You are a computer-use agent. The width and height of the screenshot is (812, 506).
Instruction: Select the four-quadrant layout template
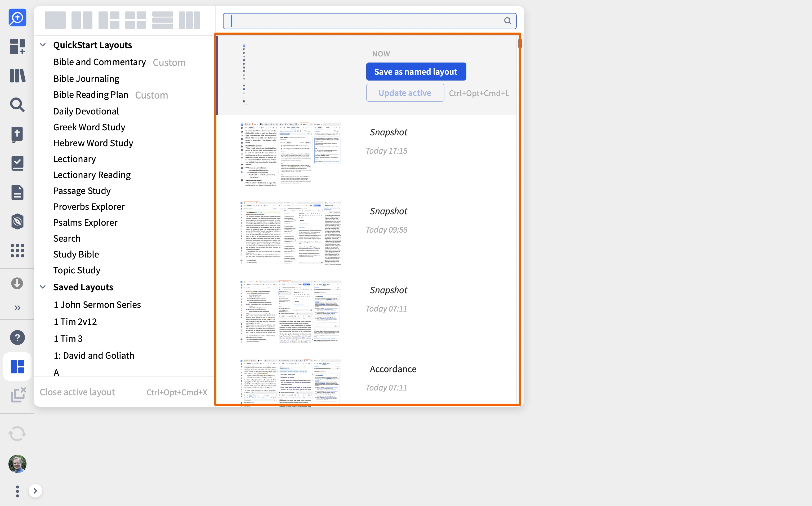point(136,20)
